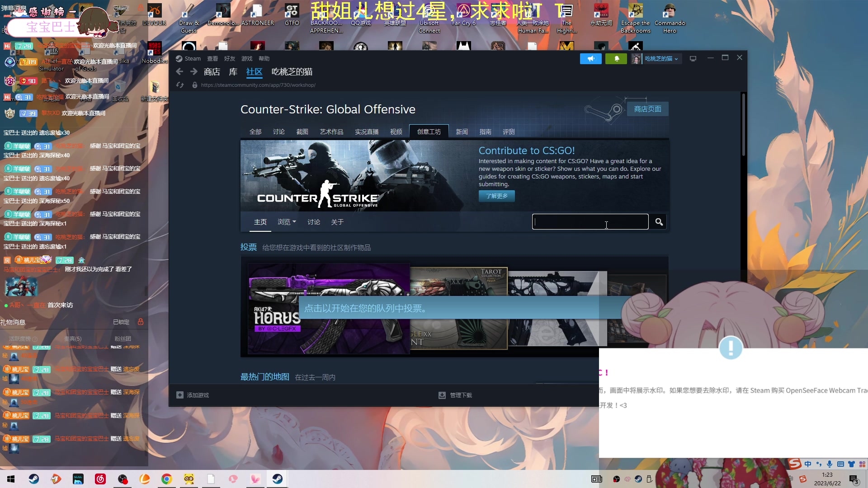Open the Windows Start menu
The width and height of the screenshot is (868, 488).
point(11,479)
